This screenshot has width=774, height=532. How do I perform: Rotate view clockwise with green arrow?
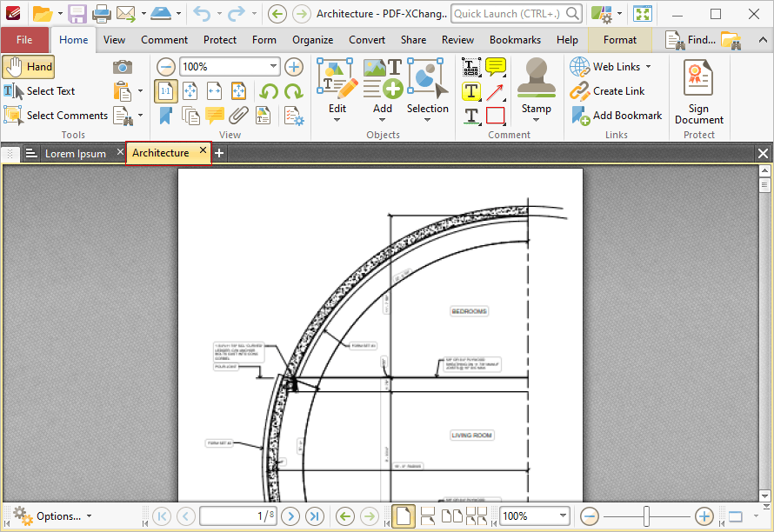[x=293, y=91]
